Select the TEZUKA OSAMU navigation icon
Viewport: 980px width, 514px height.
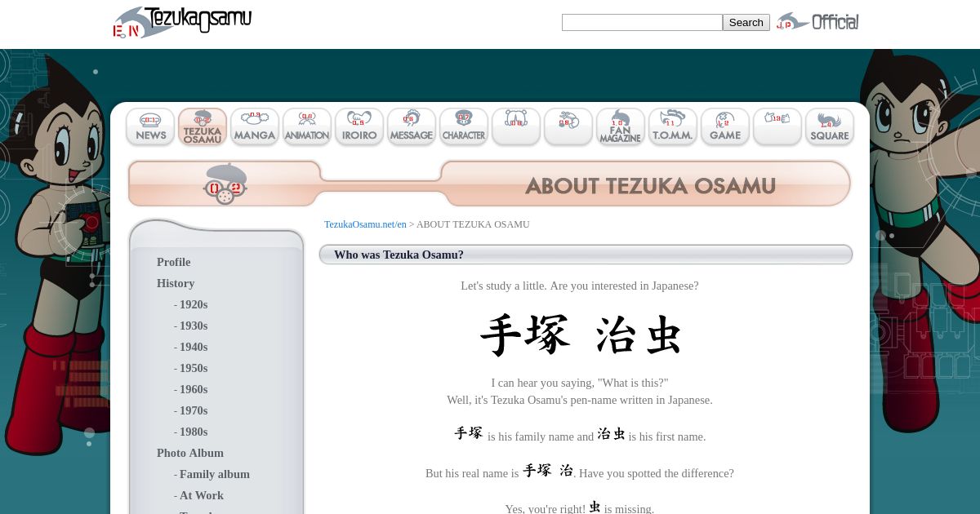[203, 127]
